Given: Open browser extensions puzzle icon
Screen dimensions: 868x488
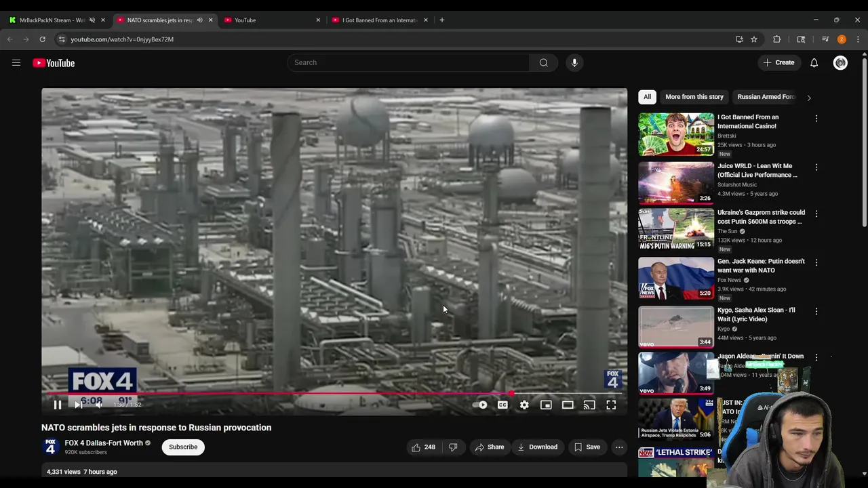Looking at the screenshot, I should click(x=777, y=39).
